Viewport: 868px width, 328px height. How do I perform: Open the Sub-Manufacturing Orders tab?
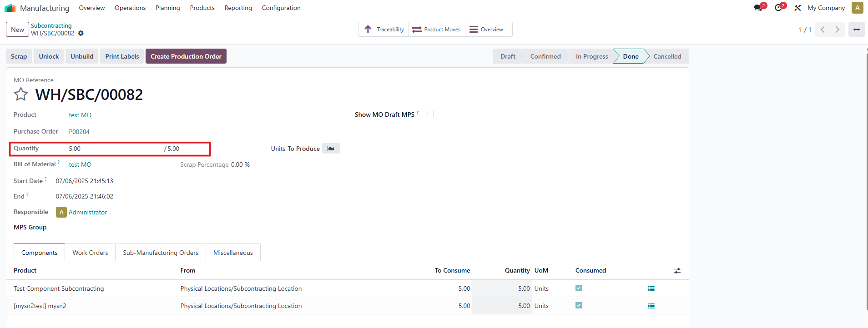(161, 253)
